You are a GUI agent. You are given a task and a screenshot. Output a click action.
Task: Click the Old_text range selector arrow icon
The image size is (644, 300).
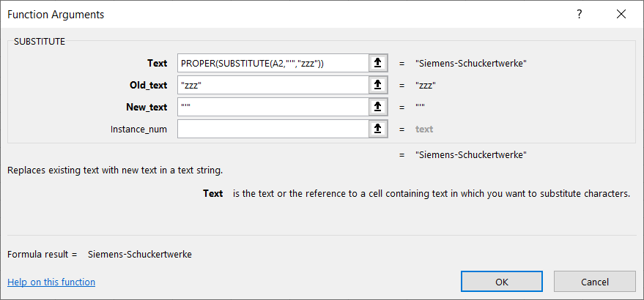[x=377, y=86]
